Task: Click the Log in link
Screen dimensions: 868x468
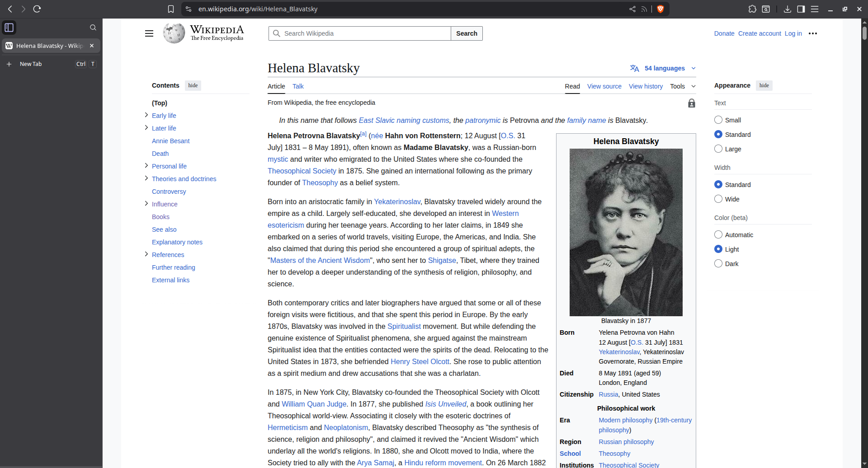Action: [x=793, y=33]
